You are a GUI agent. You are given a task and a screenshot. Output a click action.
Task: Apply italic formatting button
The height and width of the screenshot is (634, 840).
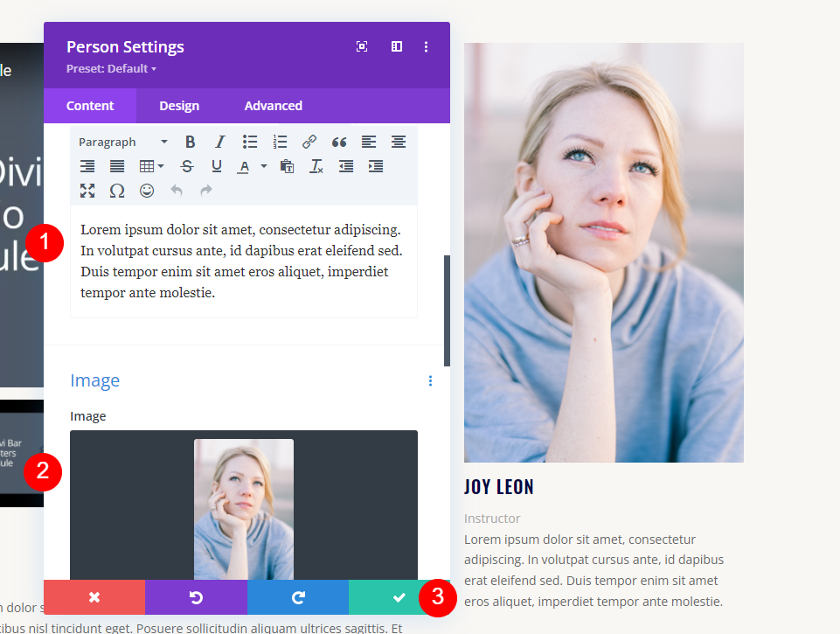[219, 142]
